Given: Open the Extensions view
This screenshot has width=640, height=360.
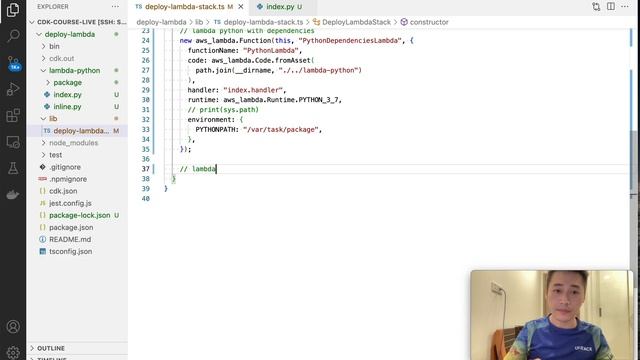Looking at the screenshot, I should tap(13, 116).
